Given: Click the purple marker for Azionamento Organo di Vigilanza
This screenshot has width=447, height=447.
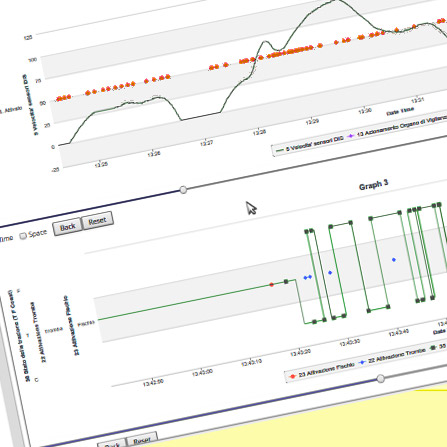Looking at the screenshot, I should [350, 136].
